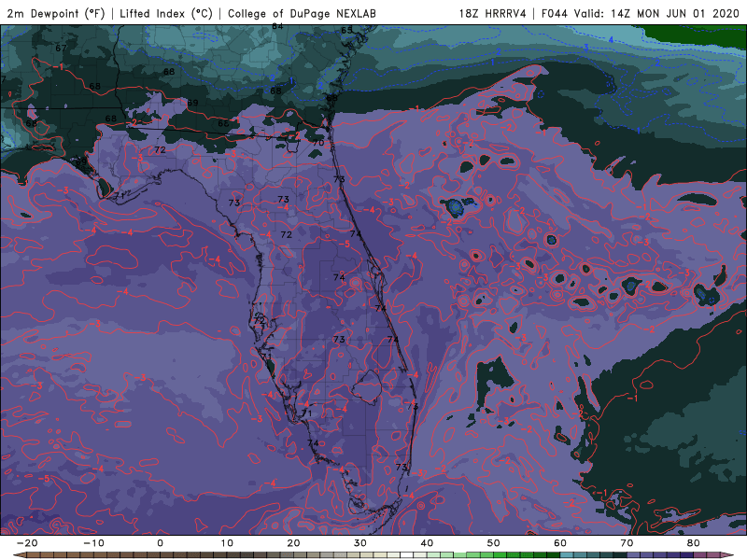Click the 60 tick label on color bar
Image resolution: width=747 pixels, height=560 pixels.
pyautogui.click(x=560, y=543)
